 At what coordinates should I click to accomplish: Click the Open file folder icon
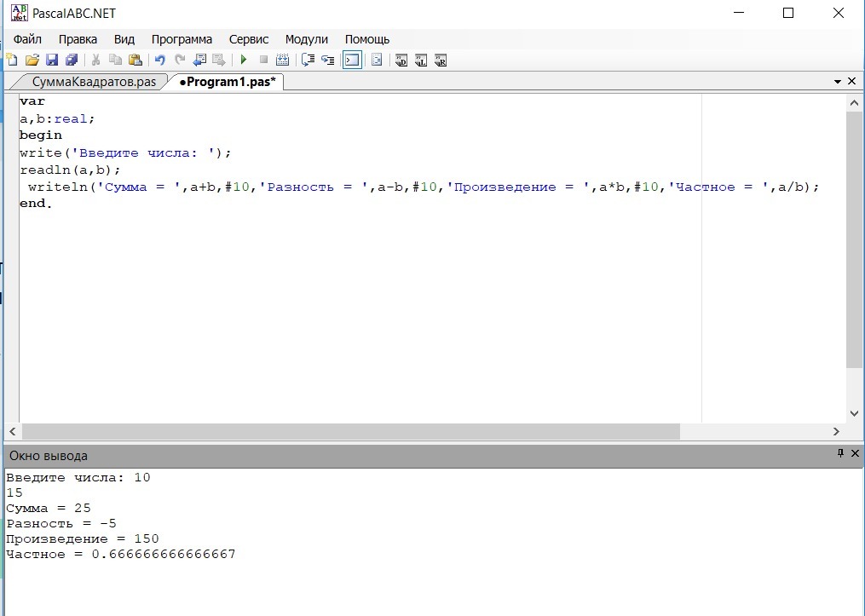click(x=32, y=60)
